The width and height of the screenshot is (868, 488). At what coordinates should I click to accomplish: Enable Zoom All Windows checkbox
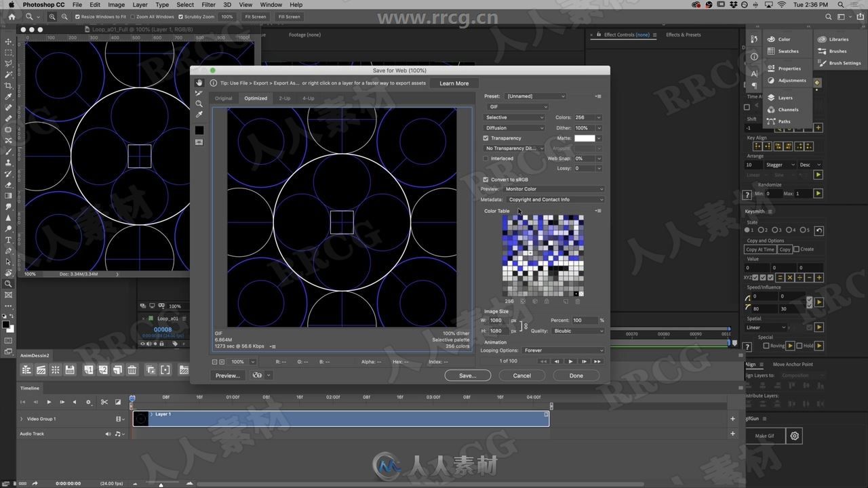(x=132, y=16)
